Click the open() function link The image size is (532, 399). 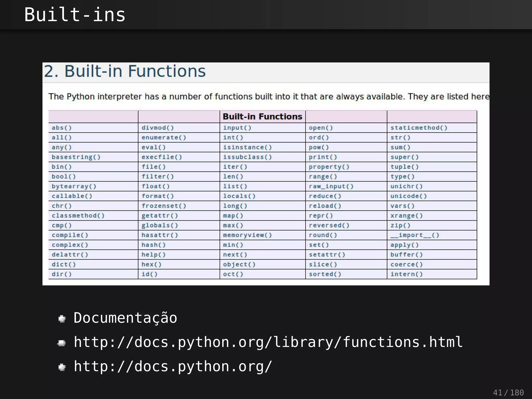click(x=321, y=128)
